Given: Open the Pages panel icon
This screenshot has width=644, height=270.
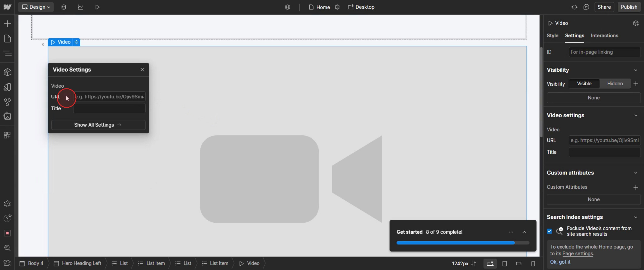Looking at the screenshot, I should coord(7,39).
